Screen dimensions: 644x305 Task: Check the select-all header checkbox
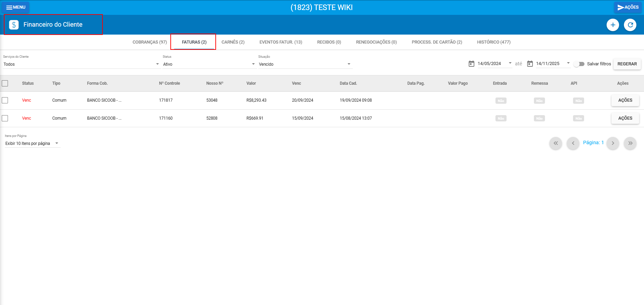(5, 83)
